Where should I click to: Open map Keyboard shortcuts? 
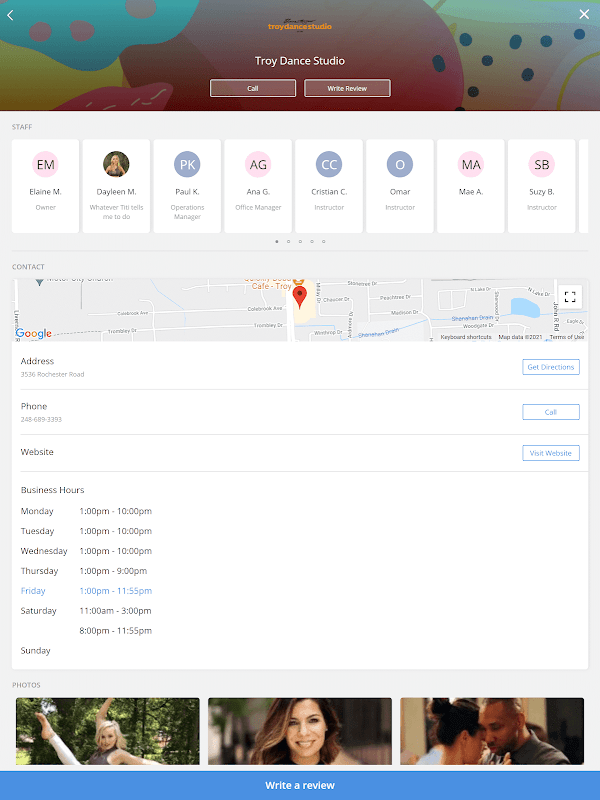pyautogui.click(x=466, y=337)
